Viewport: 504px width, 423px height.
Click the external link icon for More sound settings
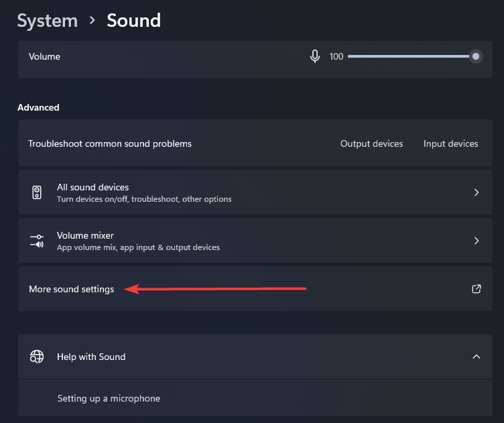[x=477, y=289]
